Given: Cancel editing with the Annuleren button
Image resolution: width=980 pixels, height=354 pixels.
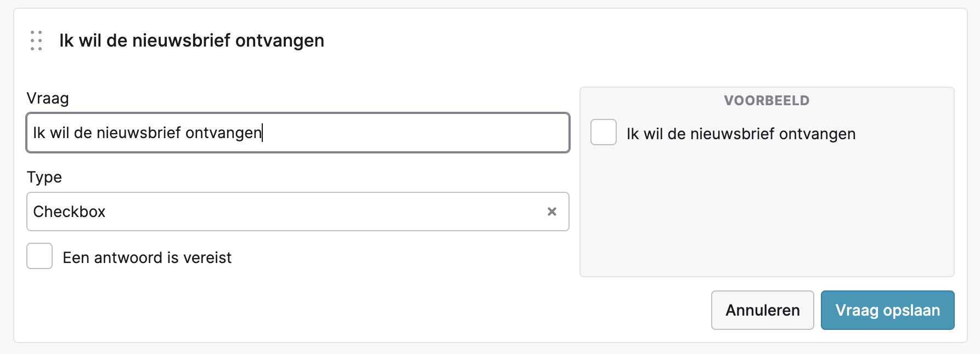Looking at the screenshot, I should (x=762, y=310).
